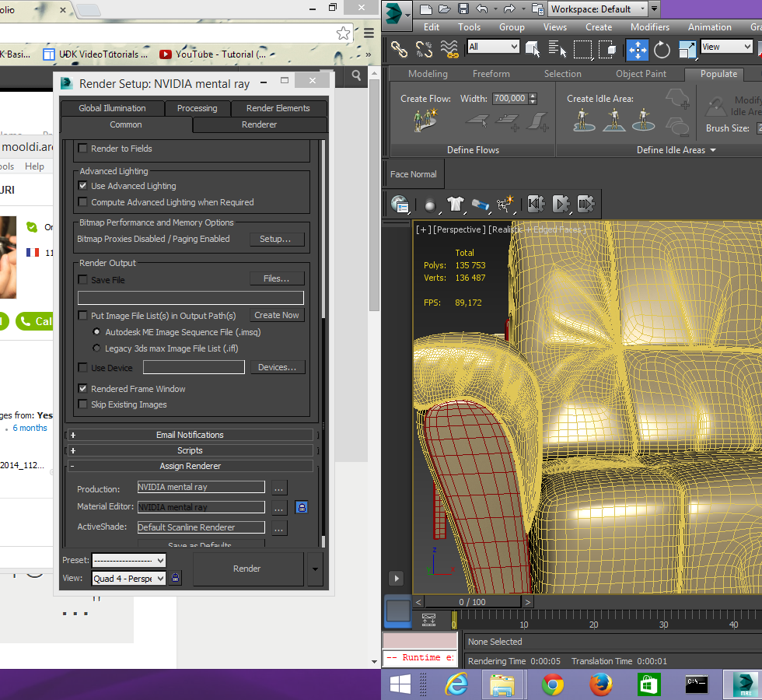Click the third Create Idle Area figure icon
The height and width of the screenshot is (700, 762).
(x=644, y=120)
